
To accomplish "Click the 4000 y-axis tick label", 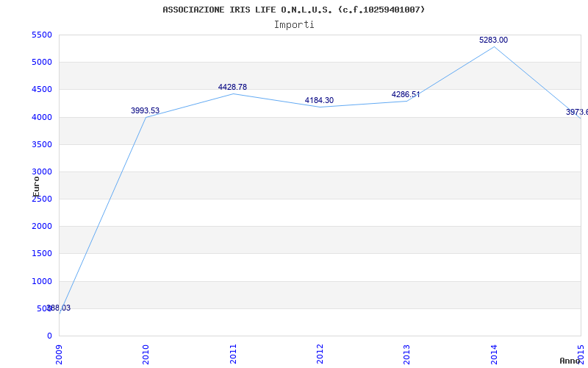I will 42,117.
